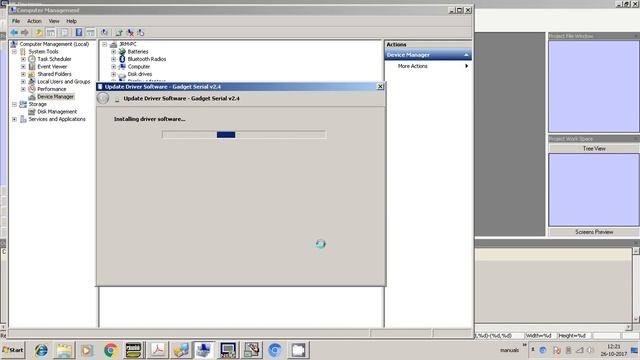Open the View menu

pyautogui.click(x=54, y=21)
